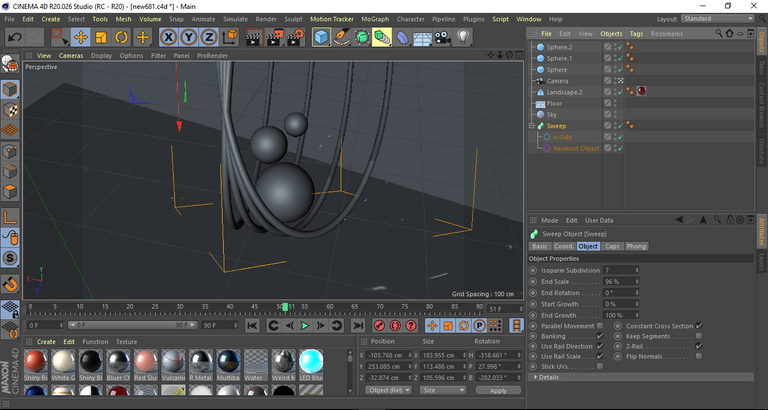Activate the Rotate tool

click(x=121, y=37)
